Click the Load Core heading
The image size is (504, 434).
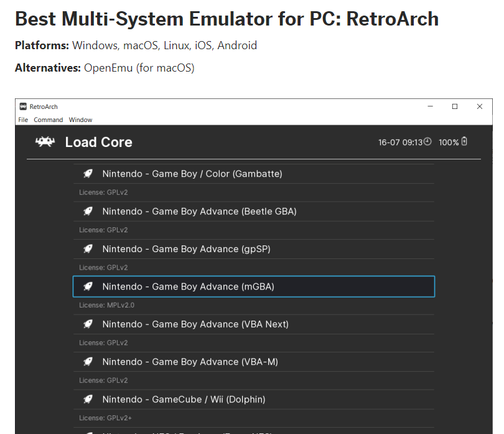point(99,142)
